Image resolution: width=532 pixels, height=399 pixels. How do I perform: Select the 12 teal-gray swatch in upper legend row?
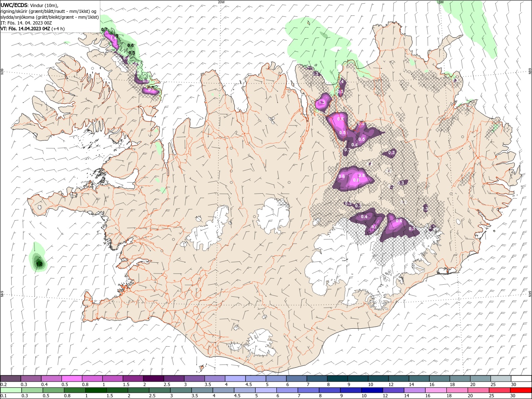[398, 379]
